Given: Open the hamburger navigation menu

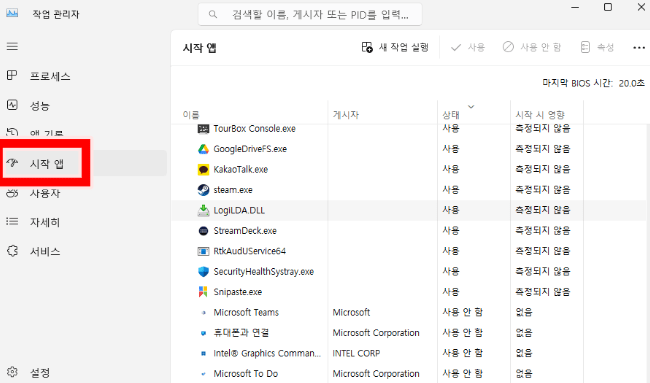Looking at the screenshot, I should [12, 46].
